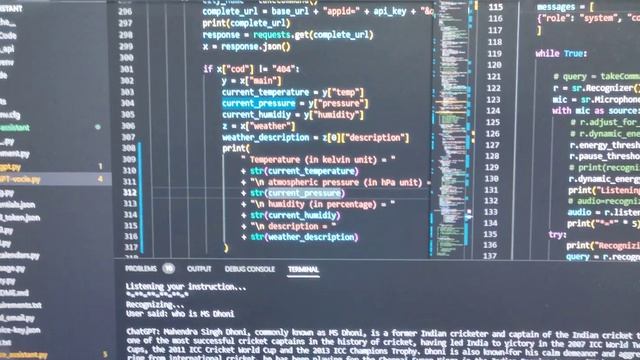Click print(complete_url) on line 297

coord(246,23)
